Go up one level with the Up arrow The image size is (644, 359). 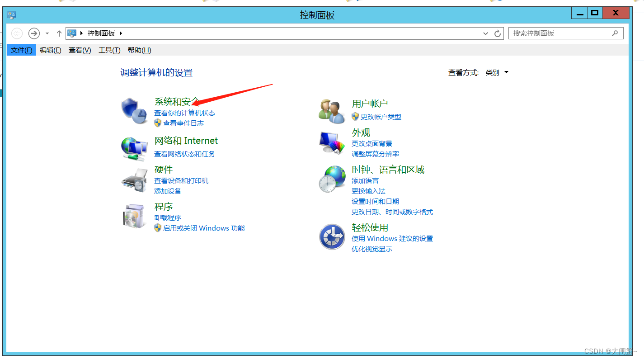[x=59, y=33]
